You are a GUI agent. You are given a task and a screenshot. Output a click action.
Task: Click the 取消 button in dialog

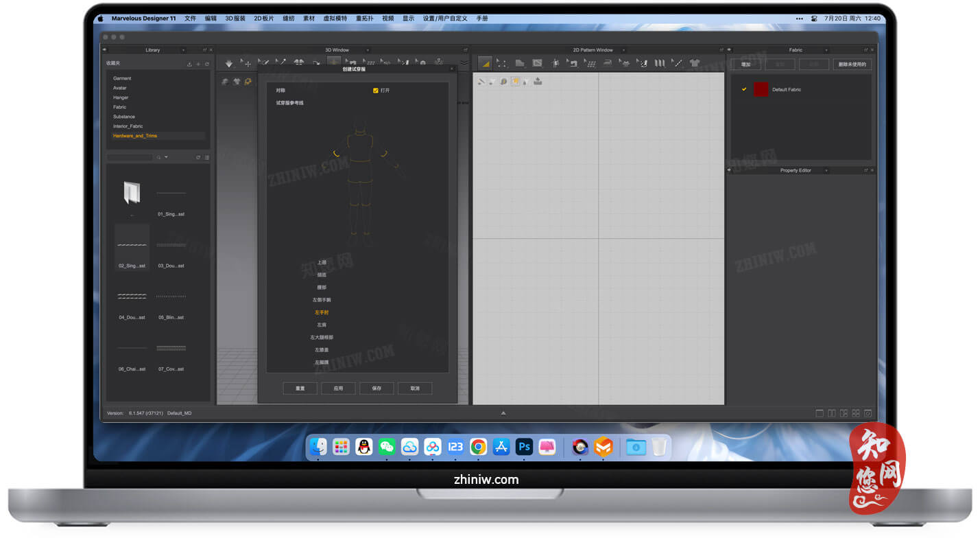pos(415,388)
